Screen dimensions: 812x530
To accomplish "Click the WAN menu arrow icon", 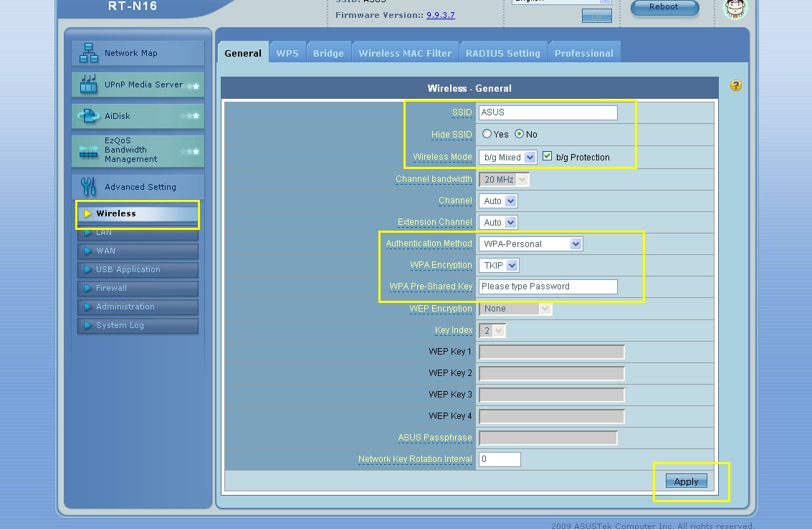I will 87,251.
